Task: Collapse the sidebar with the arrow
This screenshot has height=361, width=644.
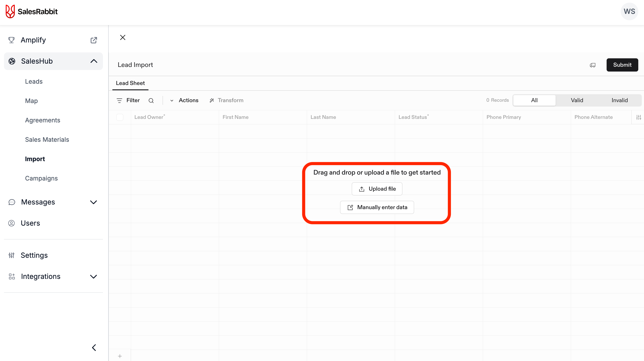Action: click(94, 348)
